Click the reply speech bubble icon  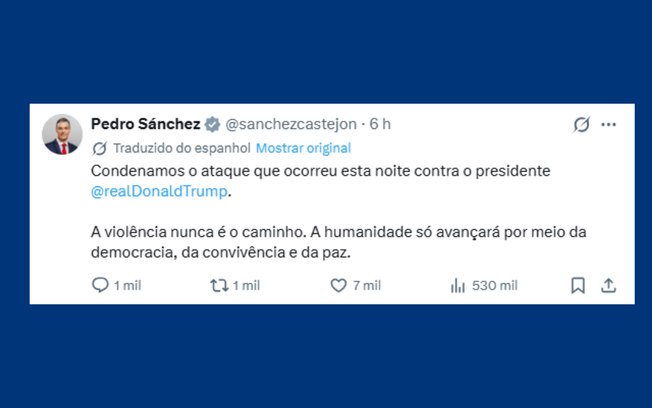click(x=100, y=285)
